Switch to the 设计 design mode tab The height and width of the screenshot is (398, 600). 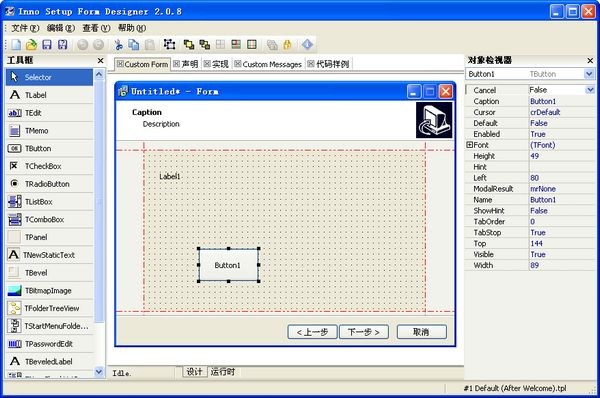[194, 372]
